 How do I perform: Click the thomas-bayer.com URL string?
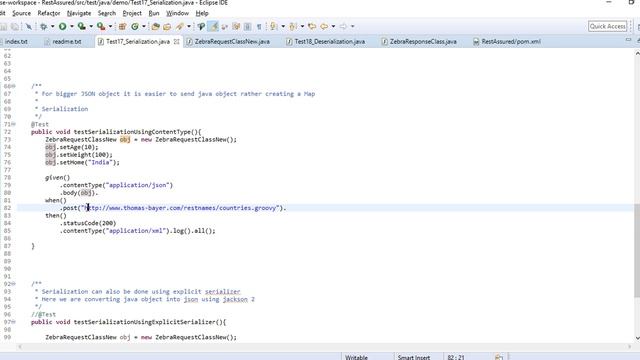tap(180, 208)
